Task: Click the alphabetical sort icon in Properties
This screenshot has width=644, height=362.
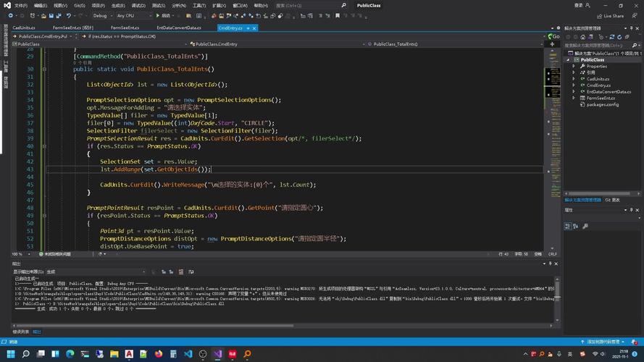Action: (x=576, y=226)
